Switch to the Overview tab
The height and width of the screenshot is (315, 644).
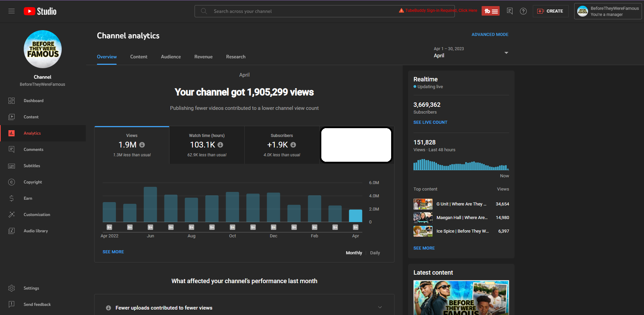tap(107, 57)
